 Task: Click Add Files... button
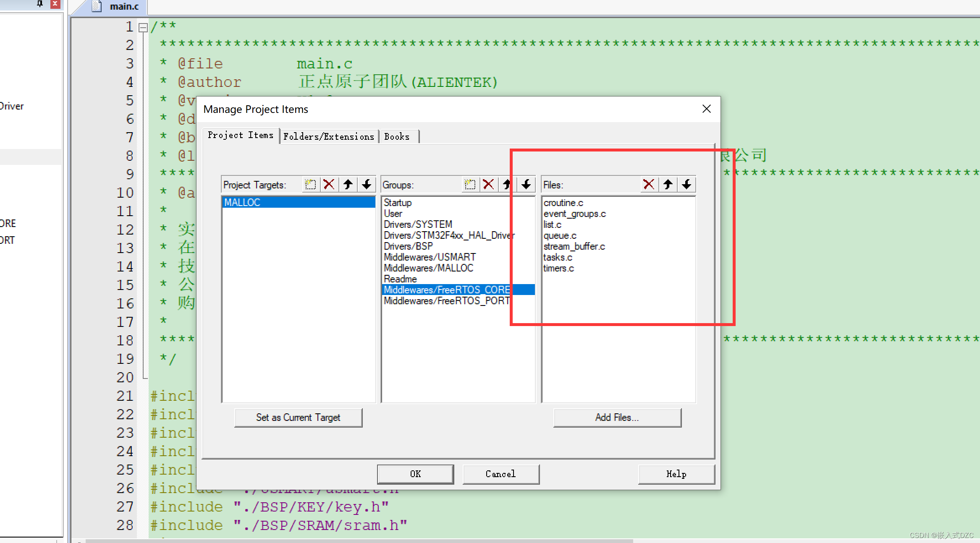pyautogui.click(x=617, y=418)
